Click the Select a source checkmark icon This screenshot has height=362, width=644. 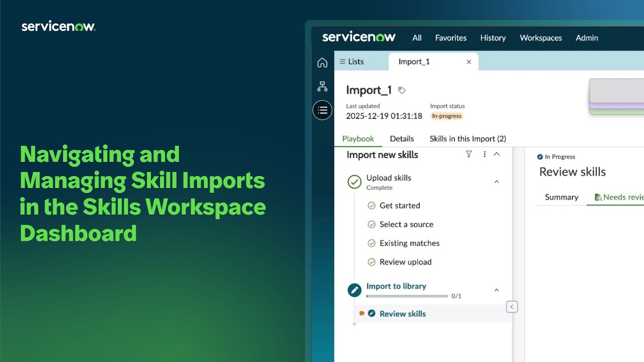[372, 224]
